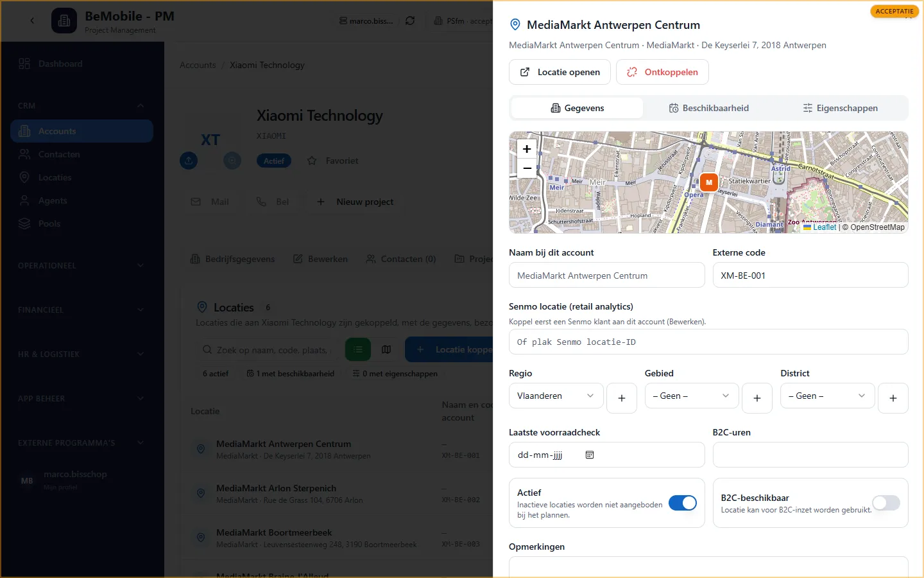
Task: Filter by 1 met beschikbaarheid chip
Action: (x=291, y=373)
